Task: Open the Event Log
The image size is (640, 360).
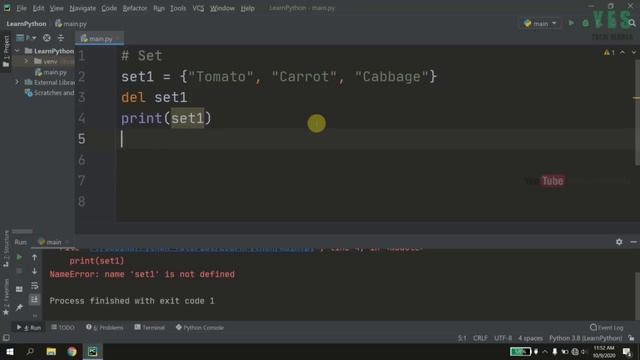Action: (x=607, y=327)
